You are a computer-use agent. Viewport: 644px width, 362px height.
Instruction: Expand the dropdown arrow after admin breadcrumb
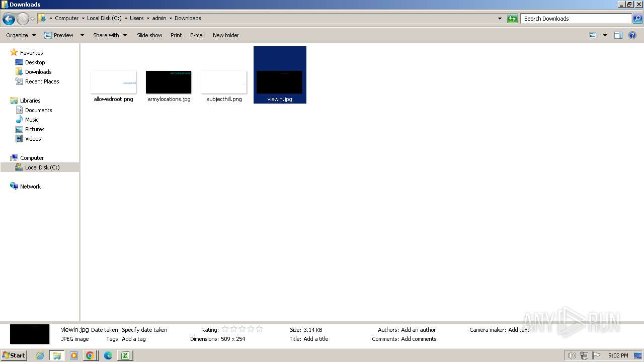tap(171, 18)
